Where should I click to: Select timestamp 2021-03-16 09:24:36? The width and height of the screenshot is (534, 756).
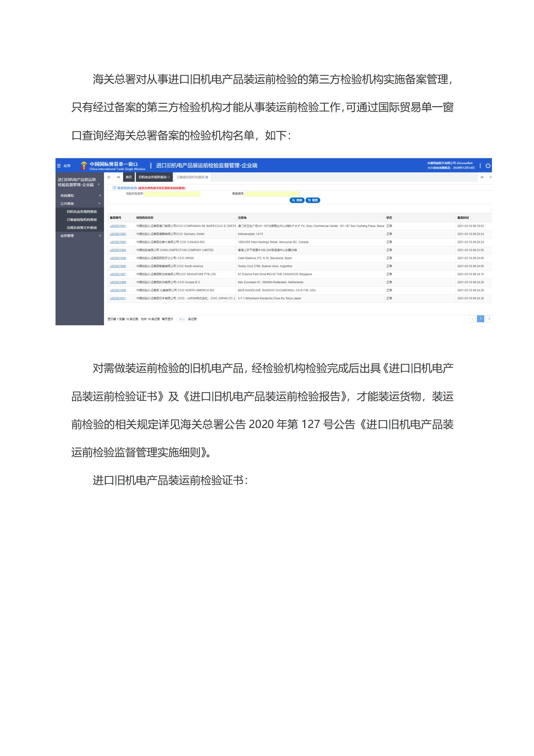(x=470, y=298)
